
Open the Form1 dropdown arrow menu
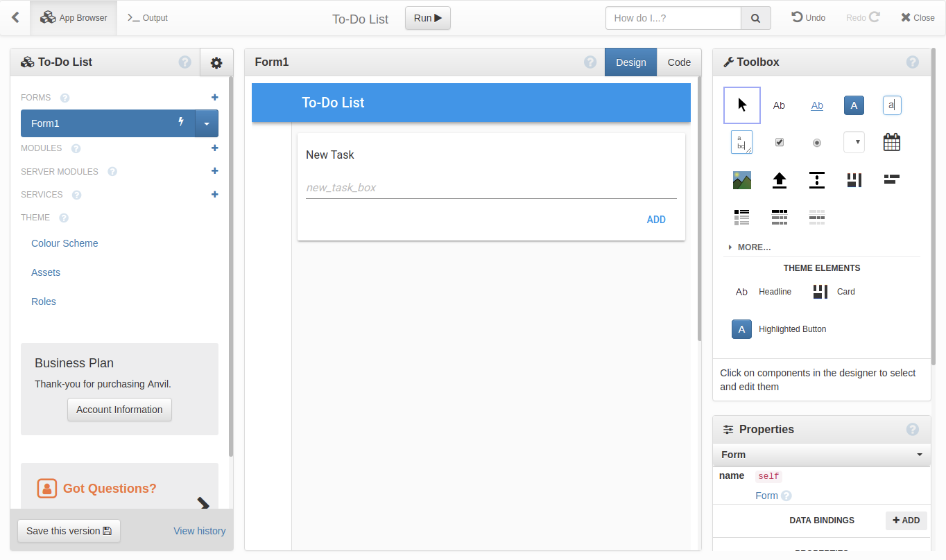coord(207,123)
